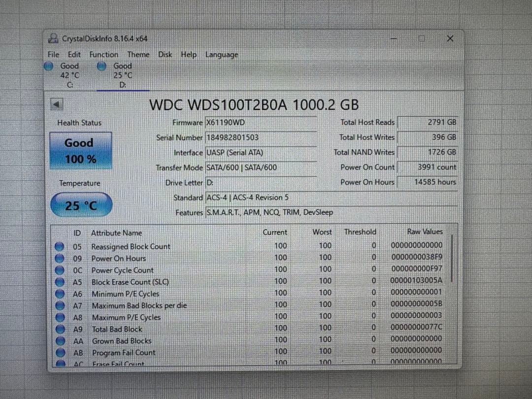Maximize the CrystalDiskInfo window
The image size is (532, 399).
(x=421, y=39)
